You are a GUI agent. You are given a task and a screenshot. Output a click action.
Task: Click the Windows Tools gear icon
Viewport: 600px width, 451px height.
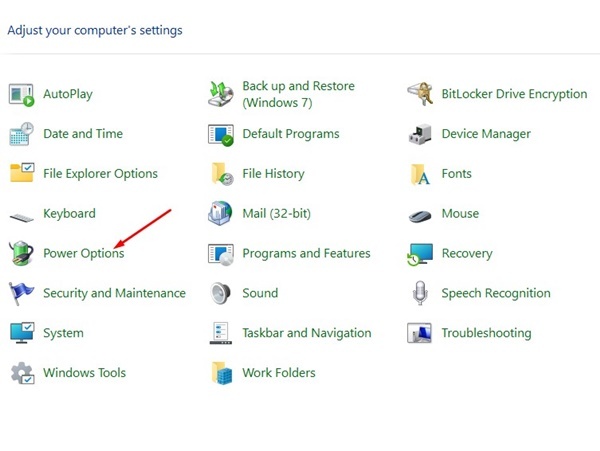22,373
